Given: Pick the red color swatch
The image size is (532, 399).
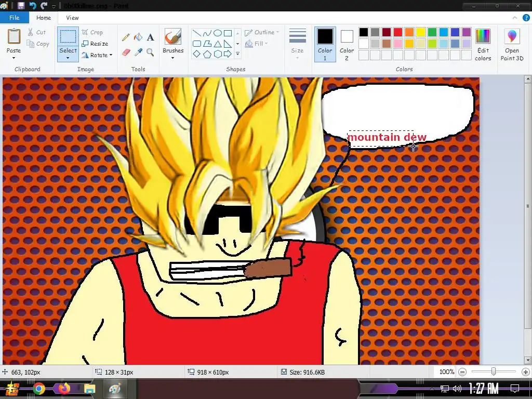Looking at the screenshot, I should tap(398, 32).
